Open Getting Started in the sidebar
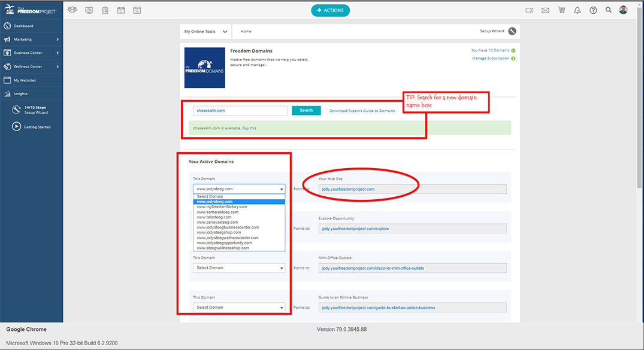Screen dimensions: 644x350 (x=32, y=127)
